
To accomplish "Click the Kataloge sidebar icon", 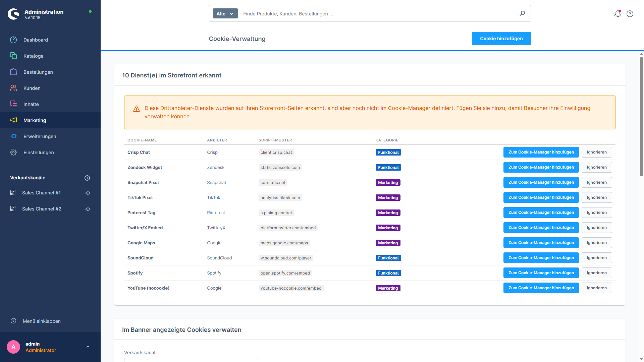I will (13, 56).
